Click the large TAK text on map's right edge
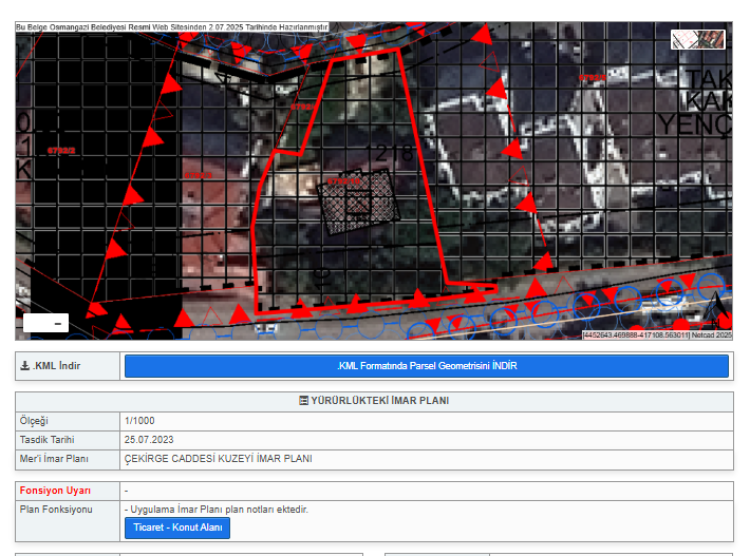 point(707,80)
